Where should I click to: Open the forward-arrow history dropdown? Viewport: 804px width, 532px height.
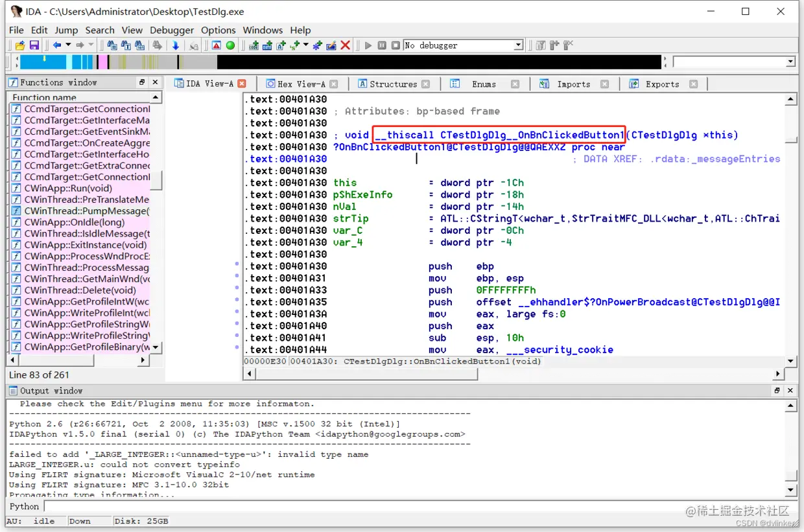click(x=91, y=45)
